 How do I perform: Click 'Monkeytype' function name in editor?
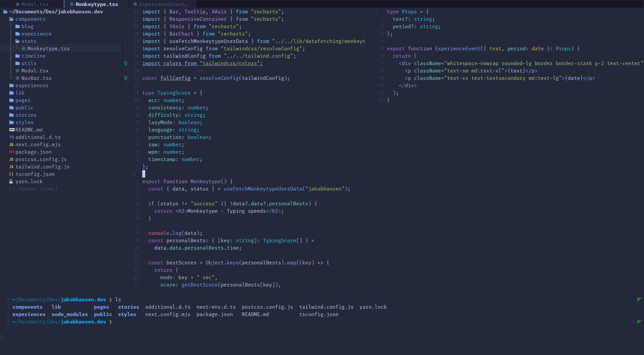tap(205, 182)
